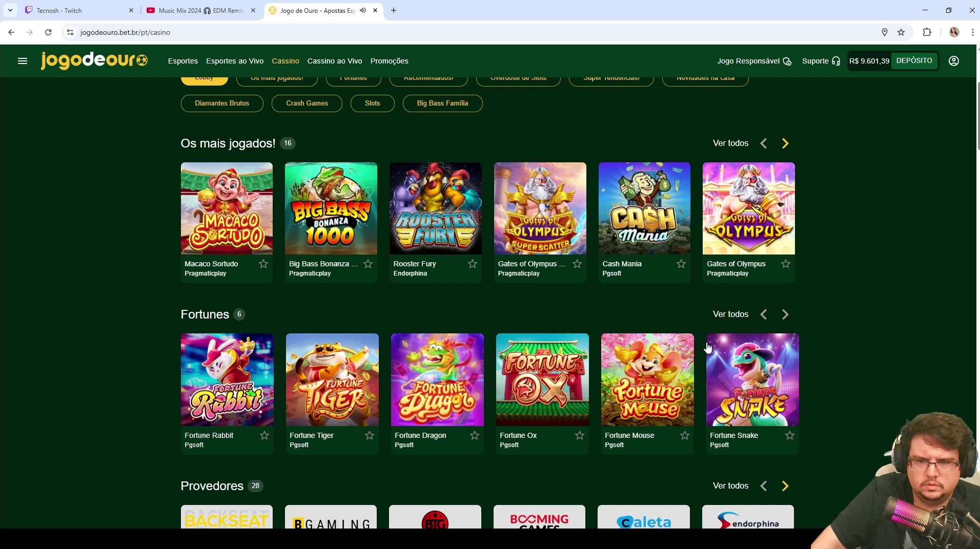The image size is (980, 549).
Task: Switch to the Music Mix 2024 tab
Action: point(201,10)
